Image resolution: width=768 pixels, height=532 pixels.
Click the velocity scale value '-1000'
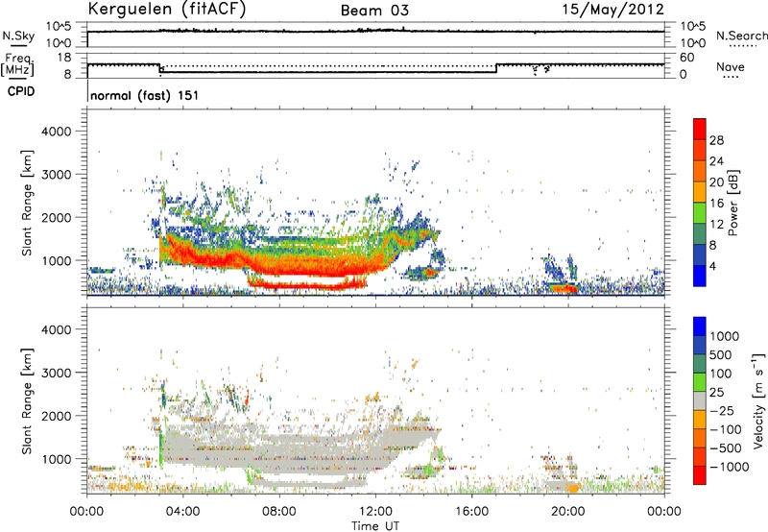(729, 467)
